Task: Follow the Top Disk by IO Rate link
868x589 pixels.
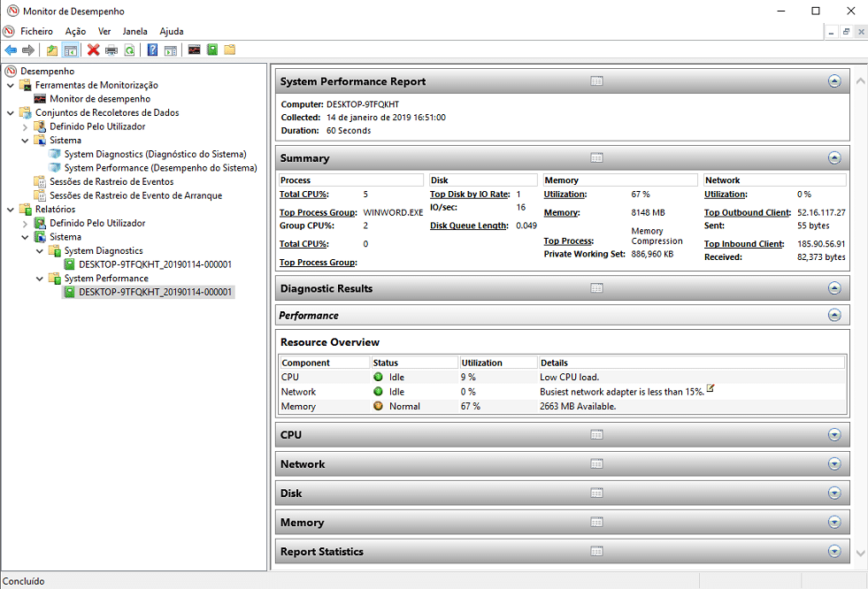Action: [470, 194]
